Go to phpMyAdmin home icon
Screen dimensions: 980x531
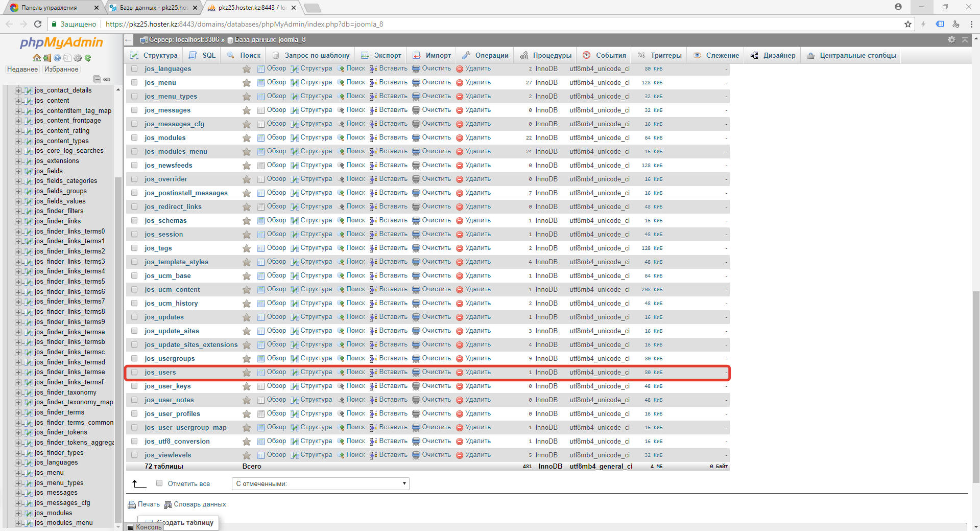tap(37, 58)
